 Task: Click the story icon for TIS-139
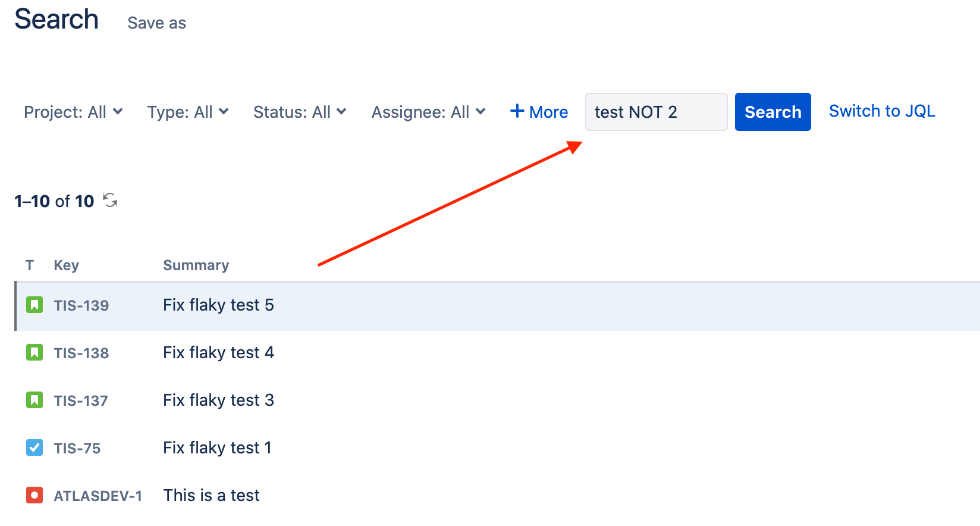(34, 305)
